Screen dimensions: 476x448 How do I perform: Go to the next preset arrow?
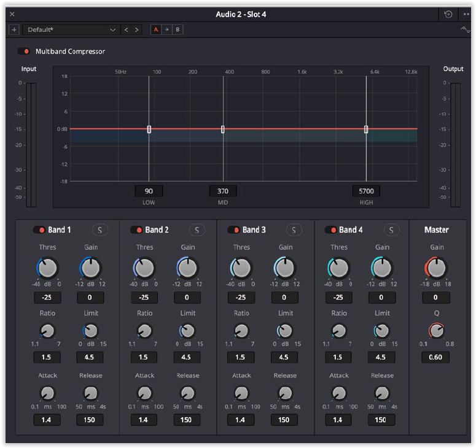pyautogui.click(x=136, y=29)
